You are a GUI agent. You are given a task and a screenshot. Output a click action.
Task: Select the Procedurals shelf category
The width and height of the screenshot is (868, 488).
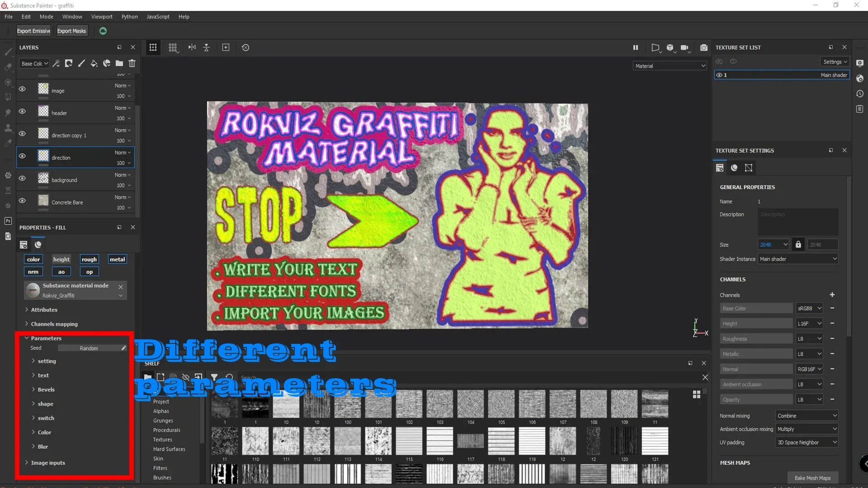(167, 430)
